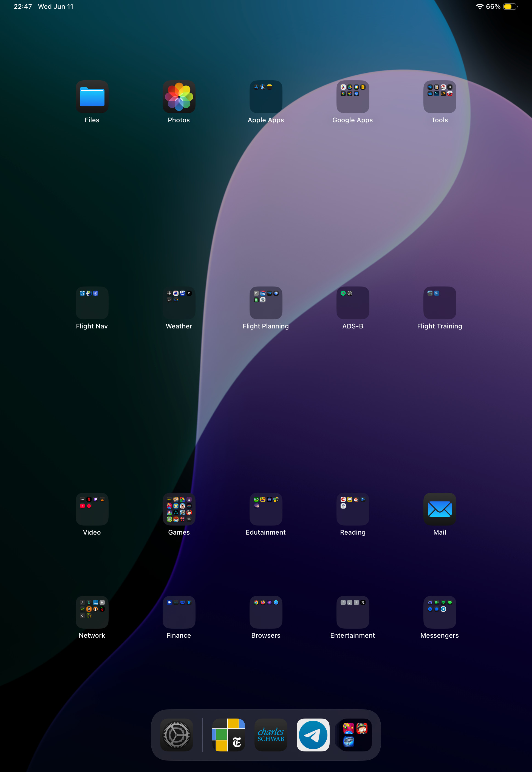The height and width of the screenshot is (772, 532).
Task: Open the Flight Training folder
Action: click(440, 303)
